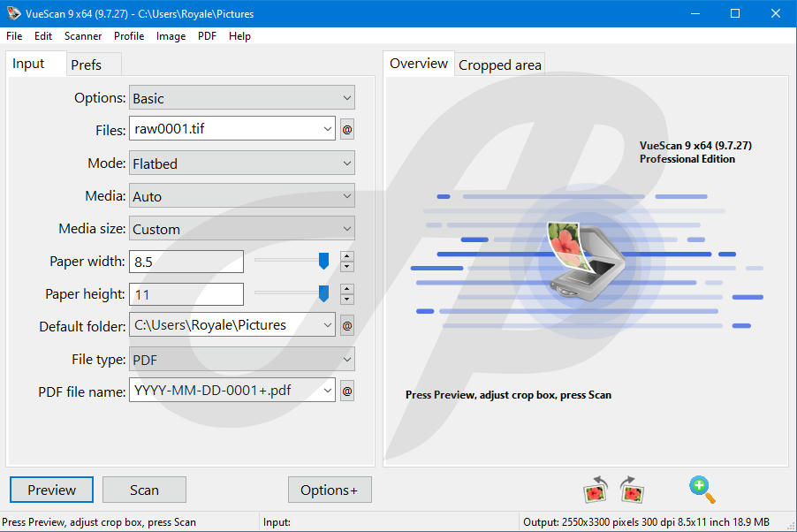
Task: Click the Paper height input field
Action: click(186, 294)
